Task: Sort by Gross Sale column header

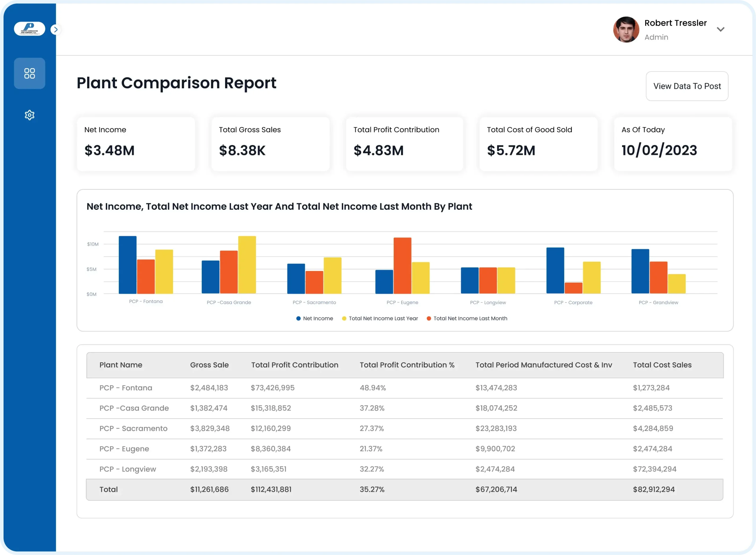Action: [209, 365]
